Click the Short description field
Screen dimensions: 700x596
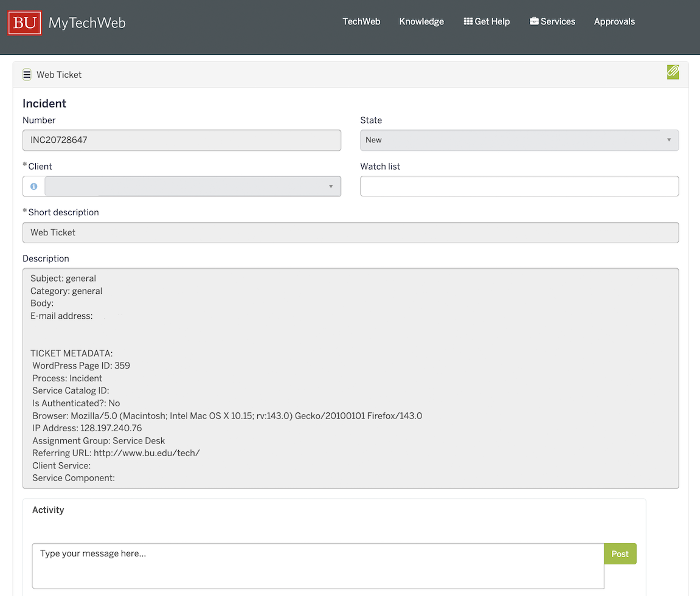coord(350,232)
